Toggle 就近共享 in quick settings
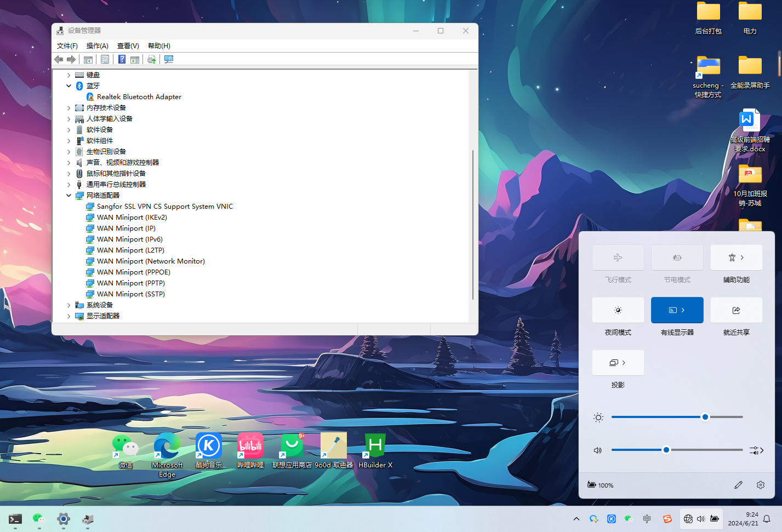Viewport: 782px width, 532px height. pos(737,310)
